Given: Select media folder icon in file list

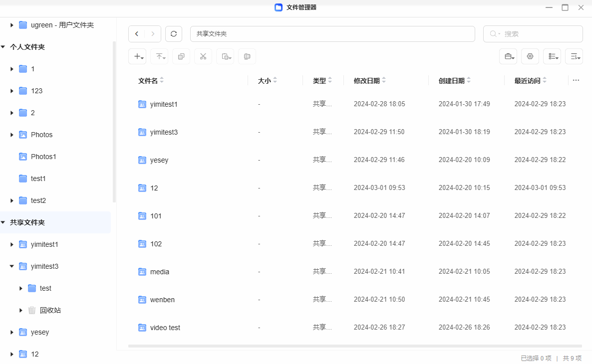Looking at the screenshot, I should [142, 272].
